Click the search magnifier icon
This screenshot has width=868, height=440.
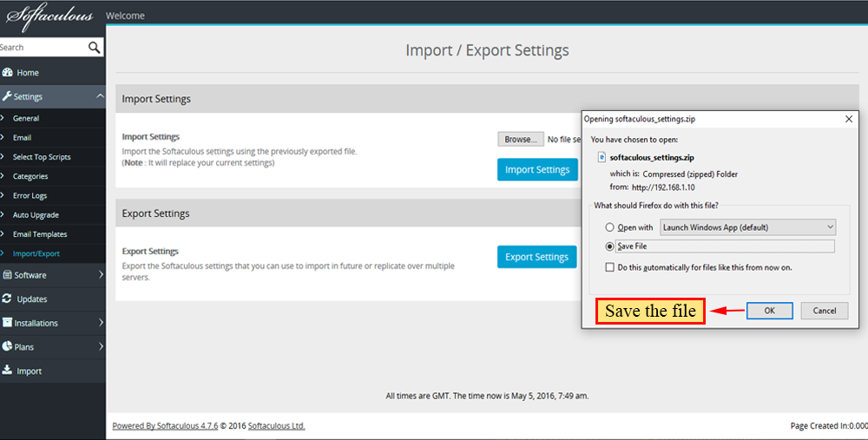(x=94, y=48)
